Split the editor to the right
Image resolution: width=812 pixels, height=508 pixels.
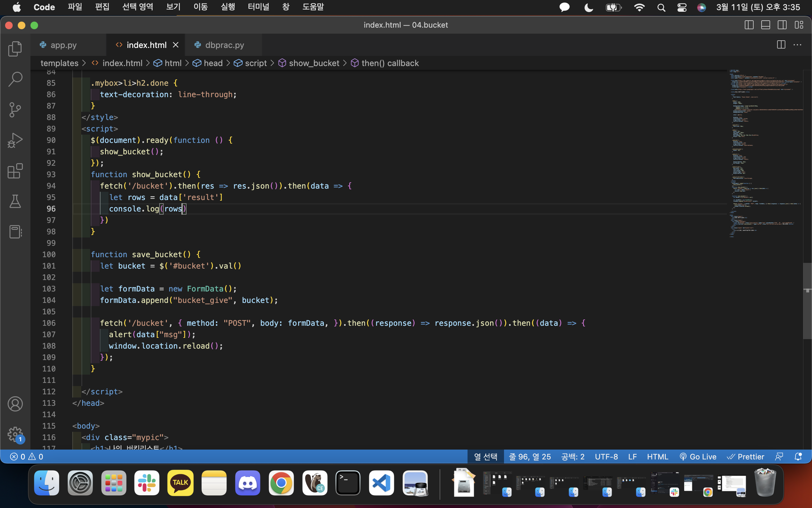pos(781,45)
